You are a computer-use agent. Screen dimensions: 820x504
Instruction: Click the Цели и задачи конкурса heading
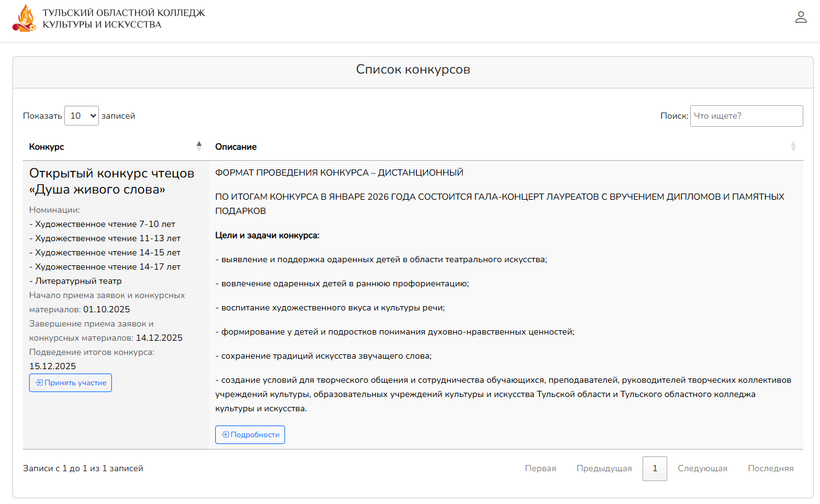pyautogui.click(x=267, y=235)
